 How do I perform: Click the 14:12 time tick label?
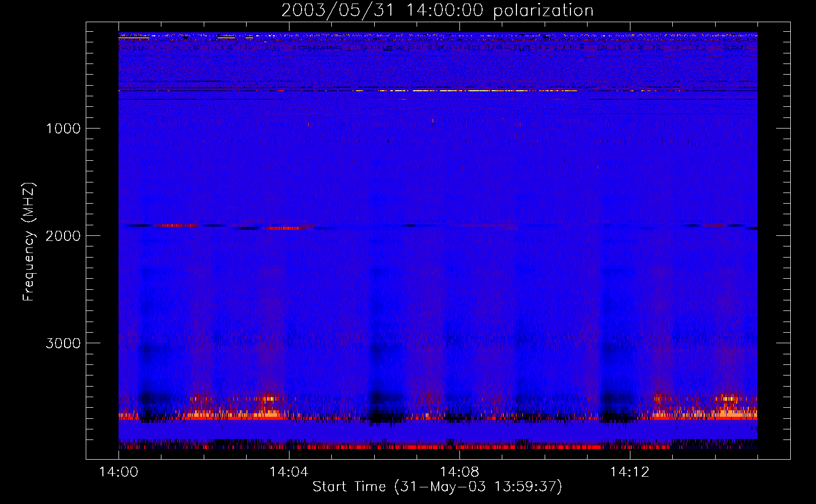629,472
